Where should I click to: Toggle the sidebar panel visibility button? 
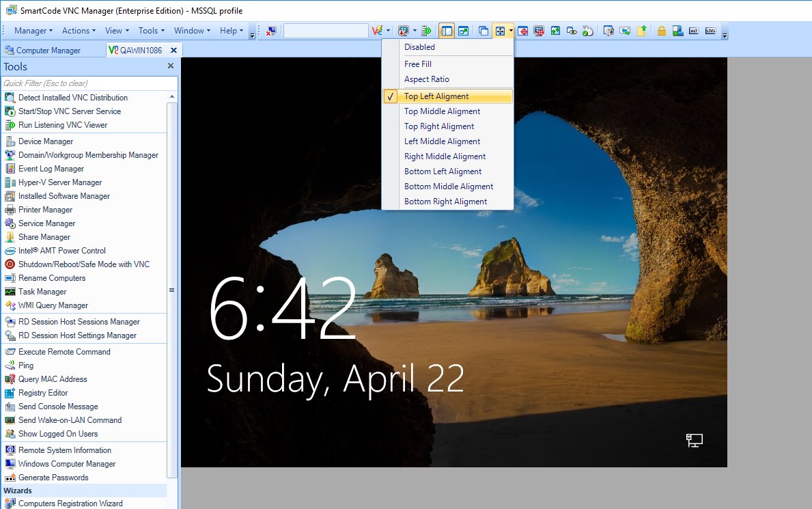pyautogui.click(x=446, y=31)
